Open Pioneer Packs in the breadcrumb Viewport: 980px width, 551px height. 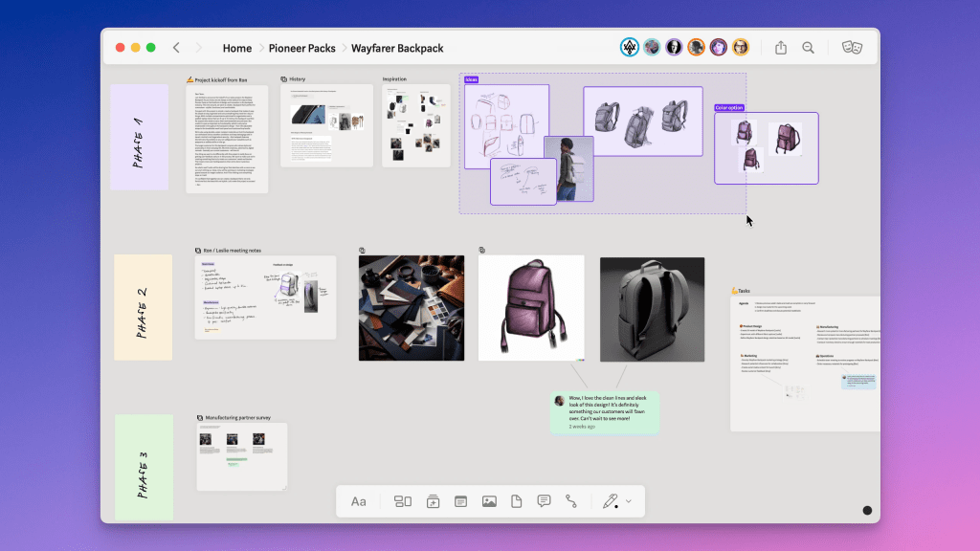pyautogui.click(x=301, y=48)
